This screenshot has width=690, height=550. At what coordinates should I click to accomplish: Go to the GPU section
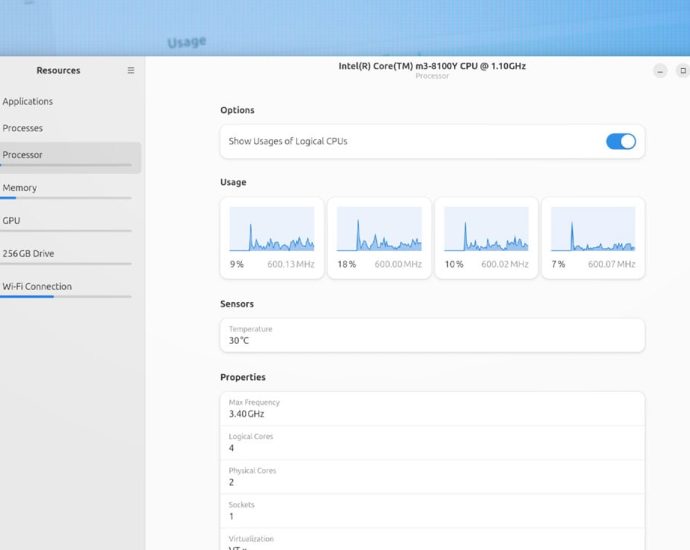(12, 221)
